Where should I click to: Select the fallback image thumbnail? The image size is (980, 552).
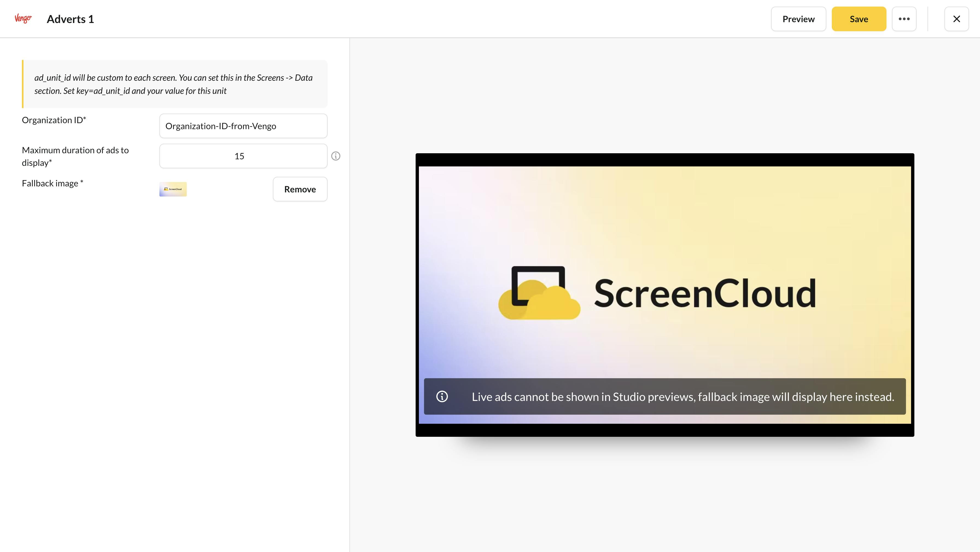coord(173,189)
